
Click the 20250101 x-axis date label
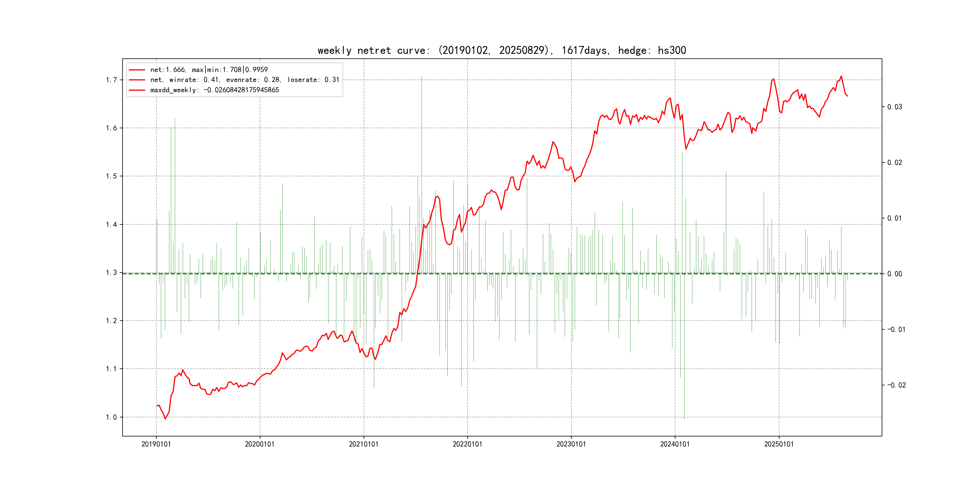tap(779, 444)
